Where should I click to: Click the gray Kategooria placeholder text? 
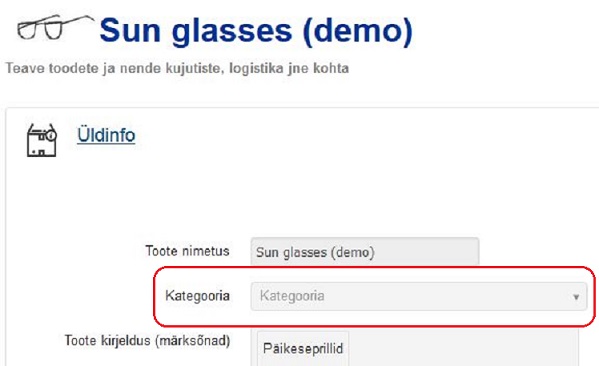point(292,296)
